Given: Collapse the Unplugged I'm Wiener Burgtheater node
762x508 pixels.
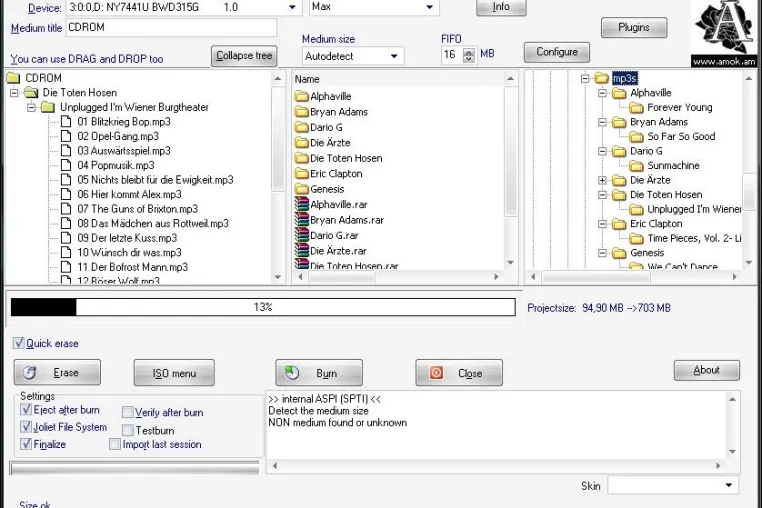Looking at the screenshot, I should tap(32, 107).
